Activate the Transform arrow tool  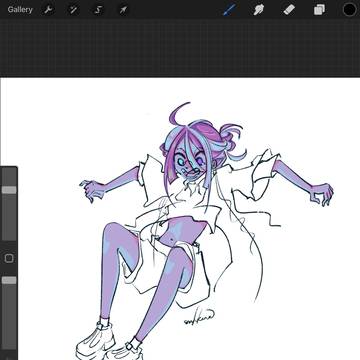point(123,10)
